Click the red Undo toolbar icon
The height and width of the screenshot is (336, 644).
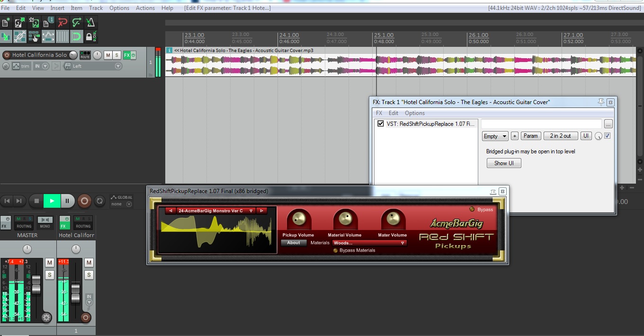point(63,22)
